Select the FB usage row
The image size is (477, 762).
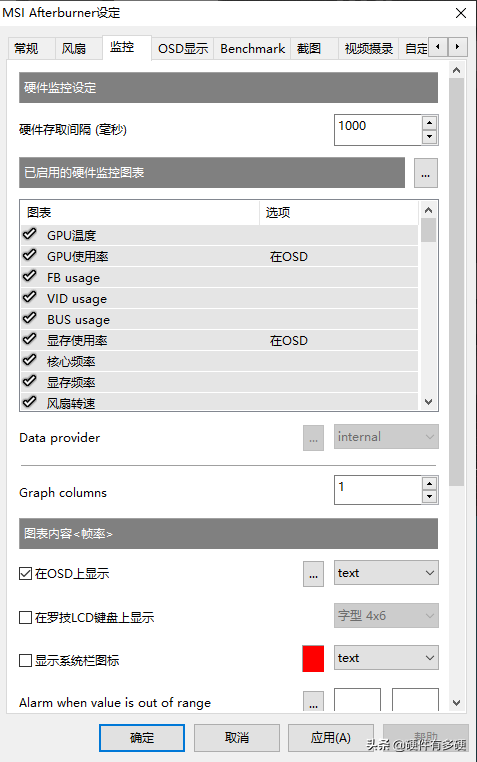click(220, 277)
